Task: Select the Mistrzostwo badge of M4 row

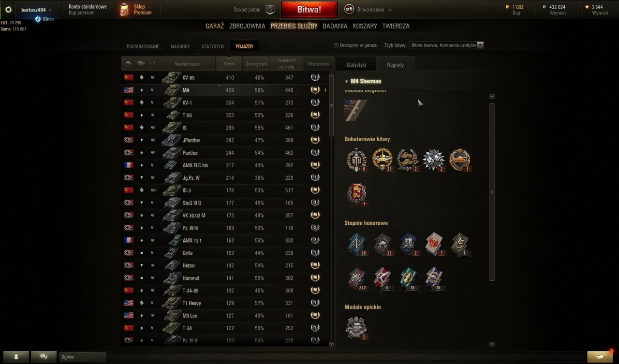Action: coord(315,90)
